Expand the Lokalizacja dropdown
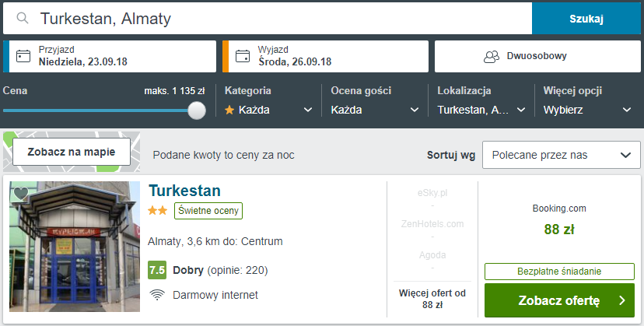The height and width of the screenshot is (326, 644). pos(481,110)
